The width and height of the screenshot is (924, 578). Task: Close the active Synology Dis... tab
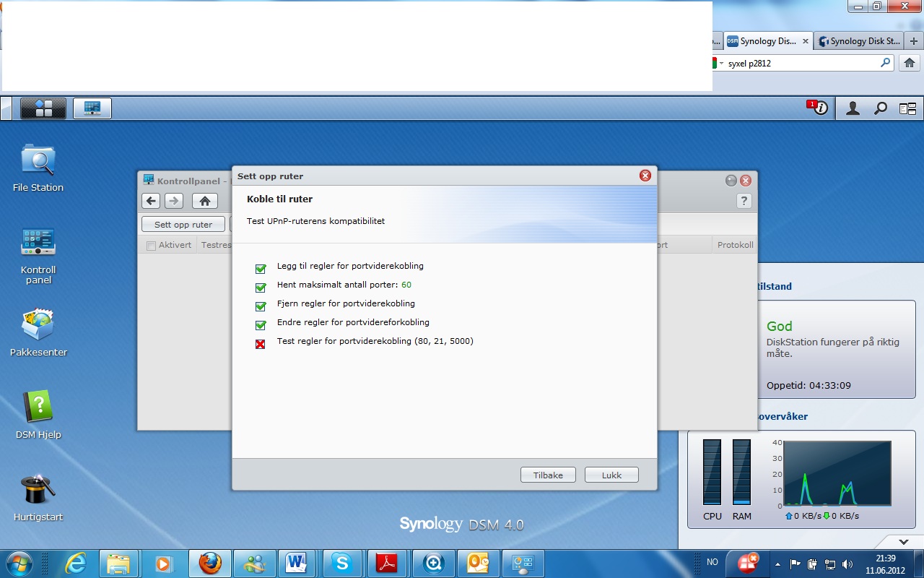pyautogui.click(x=806, y=41)
